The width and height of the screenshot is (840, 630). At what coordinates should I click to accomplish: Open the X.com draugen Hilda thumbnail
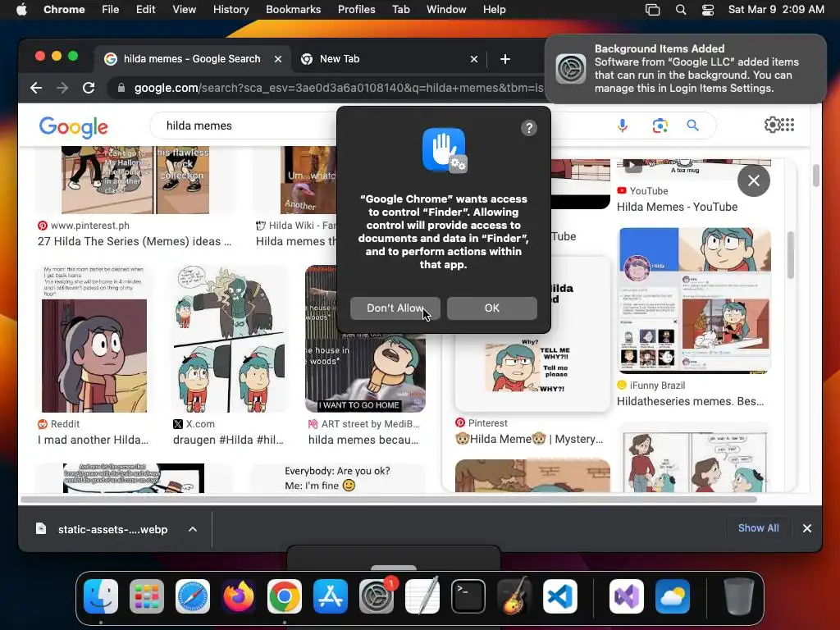[x=231, y=339]
